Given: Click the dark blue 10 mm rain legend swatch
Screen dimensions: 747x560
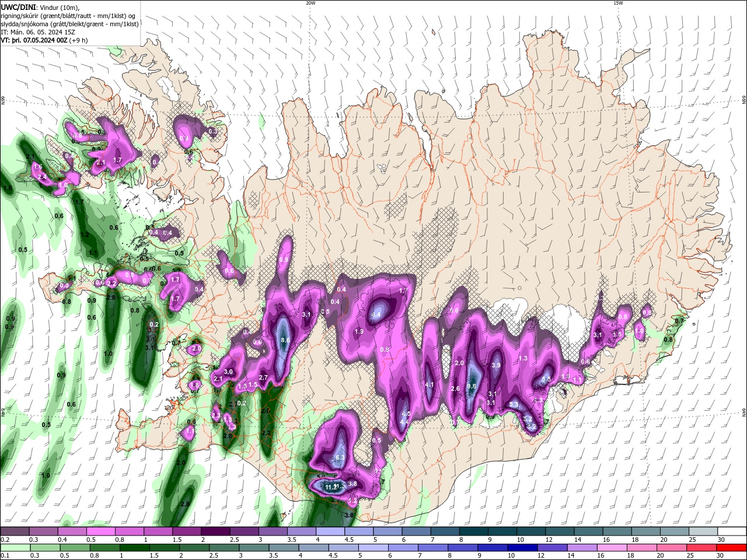Looking at the screenshot, I should click(x=522, y=548).
